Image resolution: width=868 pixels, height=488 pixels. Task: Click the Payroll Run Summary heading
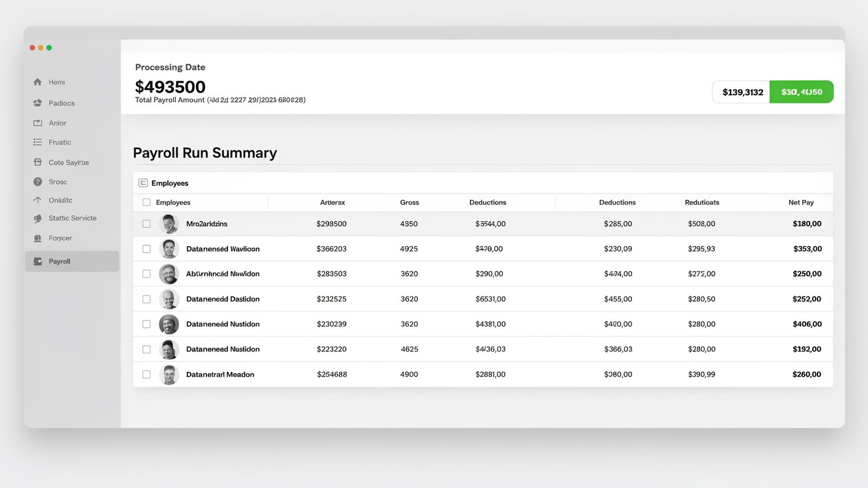click(x=205, y=153)
